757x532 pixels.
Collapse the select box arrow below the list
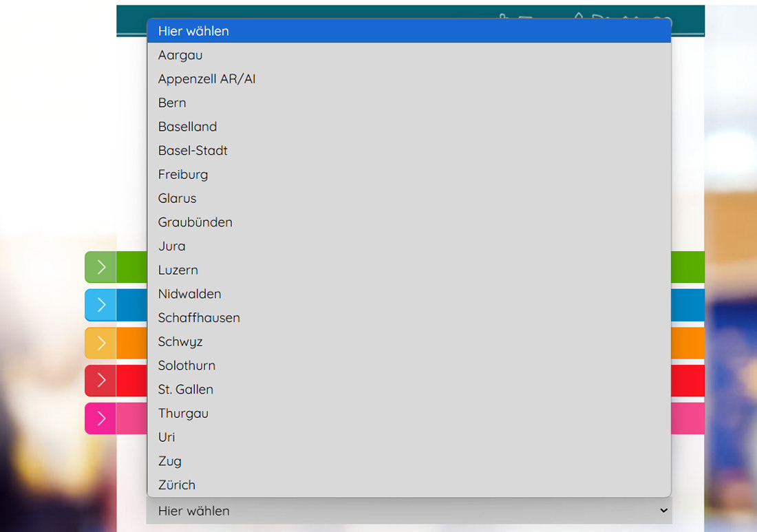tap(663, 511)
